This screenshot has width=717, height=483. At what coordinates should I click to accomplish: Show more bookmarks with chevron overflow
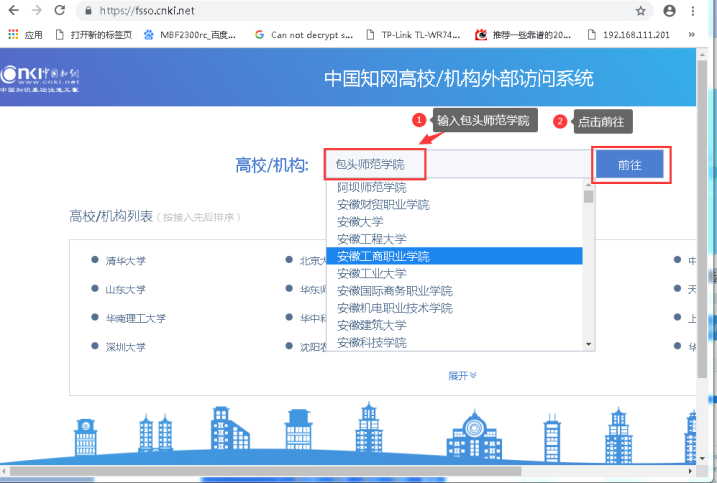691,34
